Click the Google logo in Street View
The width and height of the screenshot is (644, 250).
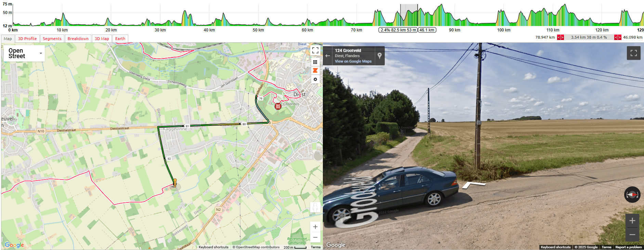click(336, 245)
